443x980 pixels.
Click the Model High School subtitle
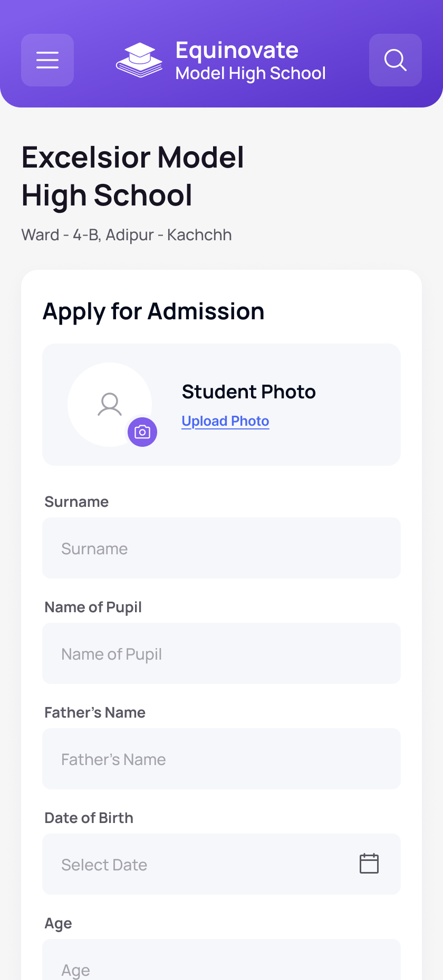pyautogui.click(x=251, y=73)
